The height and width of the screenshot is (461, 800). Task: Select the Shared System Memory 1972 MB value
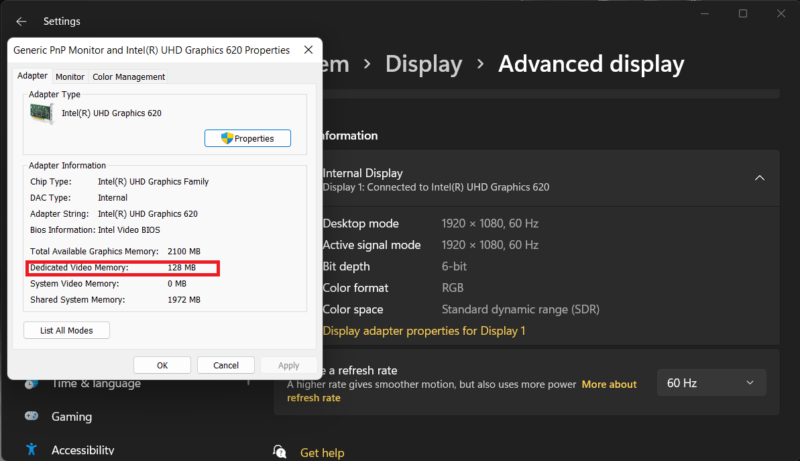(184, 300)
